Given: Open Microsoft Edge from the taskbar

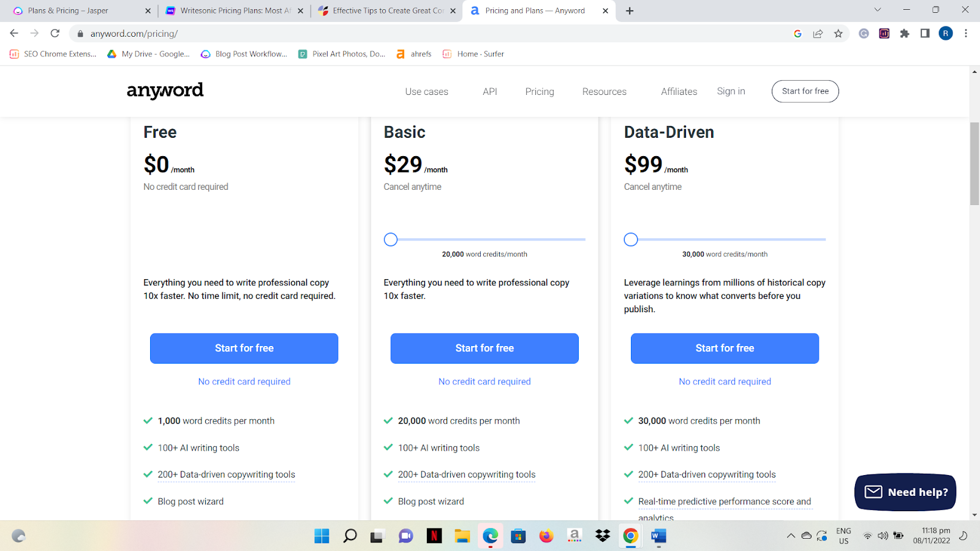Looking at the screenshot, I should point(490,536).
